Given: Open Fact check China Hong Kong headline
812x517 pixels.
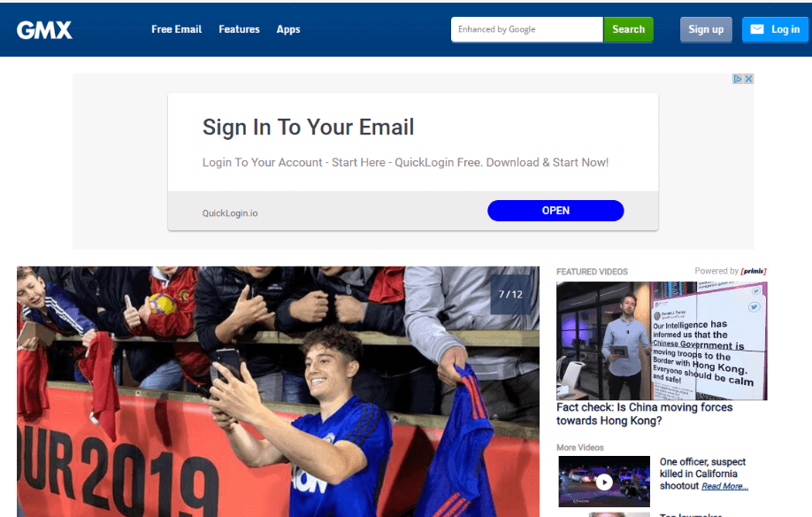Looking at the screenshot, I should coord(644,414).
